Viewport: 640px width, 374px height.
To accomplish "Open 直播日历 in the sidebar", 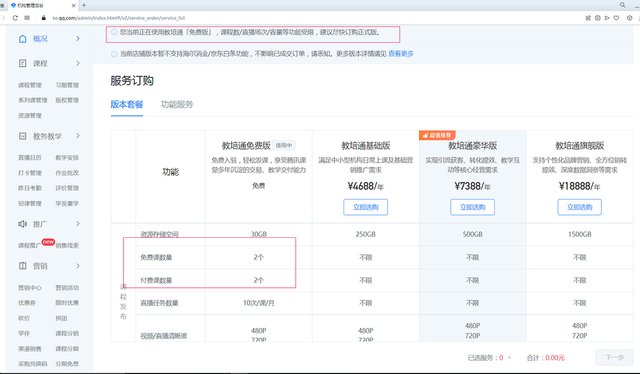I will click(30, 158).
